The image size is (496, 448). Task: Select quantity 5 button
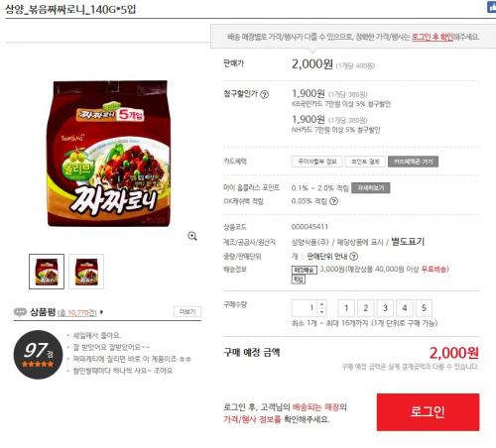click(424, 308)
